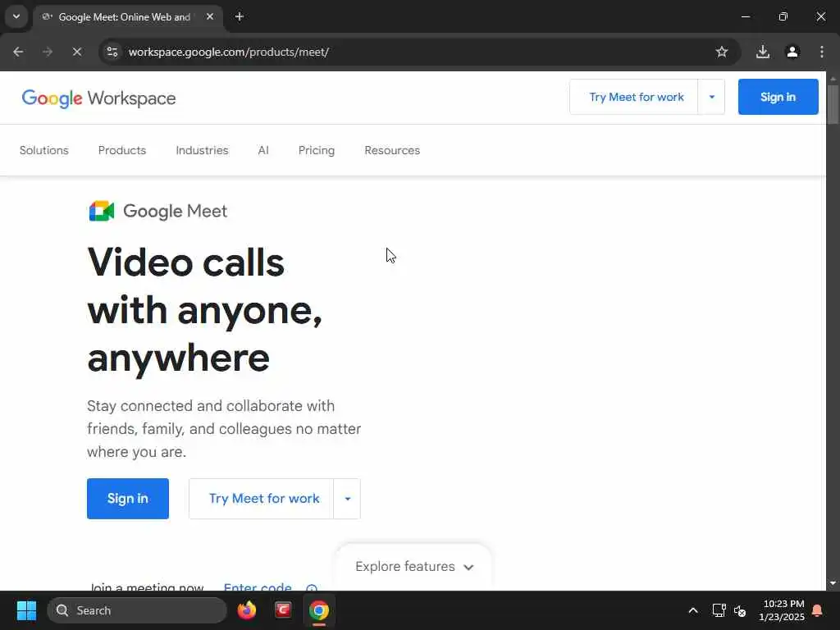This screenshot has width=840, height=630.
Task: Expand the Explore features chevron
Action: click(x=468, y=568)
